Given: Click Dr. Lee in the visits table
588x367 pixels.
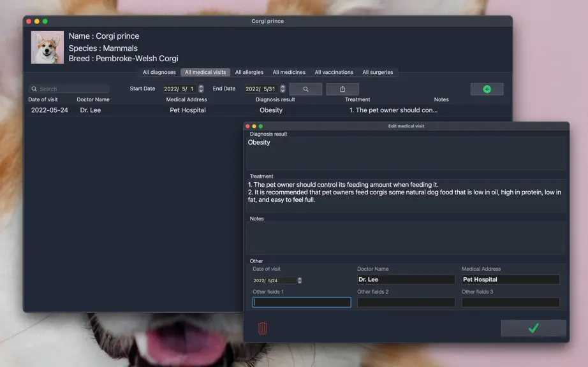Looking at the screenshot, I should (91, 110).
